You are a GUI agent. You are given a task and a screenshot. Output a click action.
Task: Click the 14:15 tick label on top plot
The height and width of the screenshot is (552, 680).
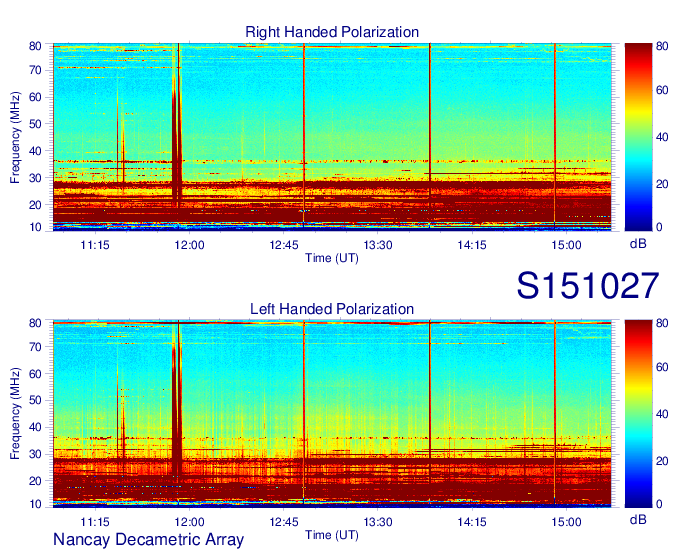coord(472,245)
